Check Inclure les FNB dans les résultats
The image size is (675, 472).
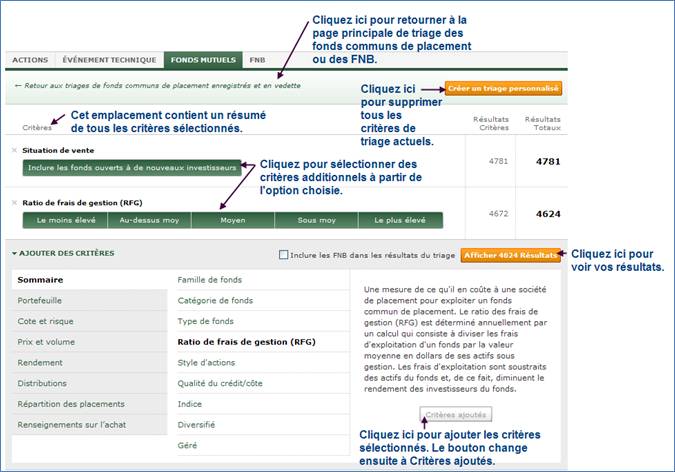283,255
